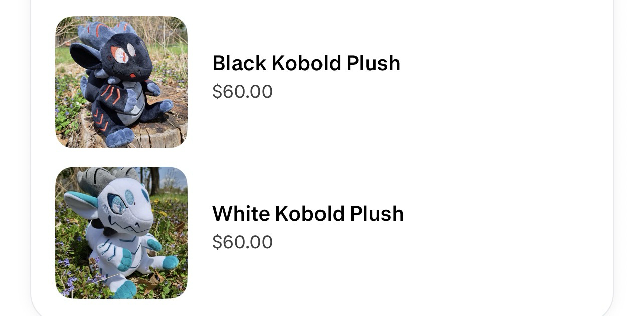Open the White Kobold Plush product photo
Image resolution: width=644 pixels, height=316 pixels.
[x=121, y=233]
